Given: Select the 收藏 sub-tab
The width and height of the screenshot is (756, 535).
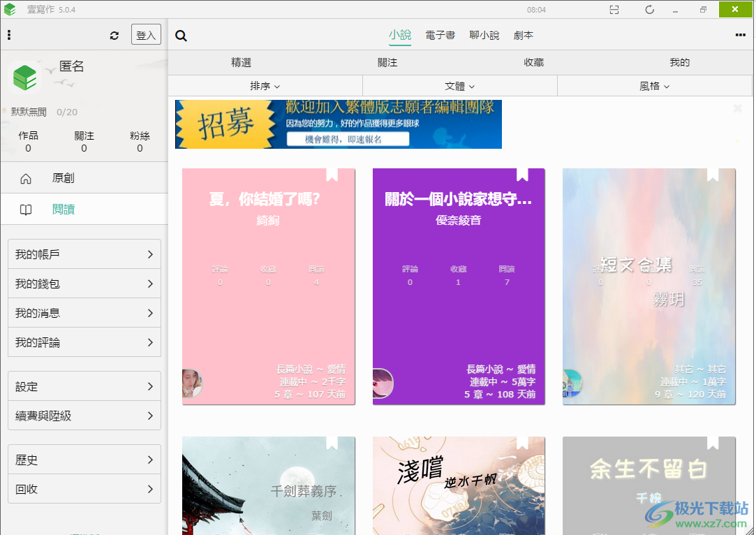Looking at the screenshot, I should tap(534, 62).
